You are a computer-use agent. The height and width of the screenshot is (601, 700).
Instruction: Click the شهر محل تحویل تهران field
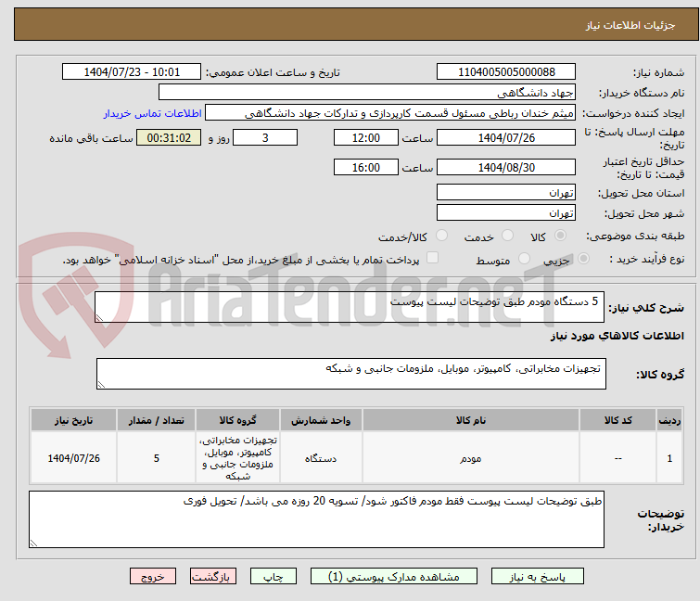506,212
